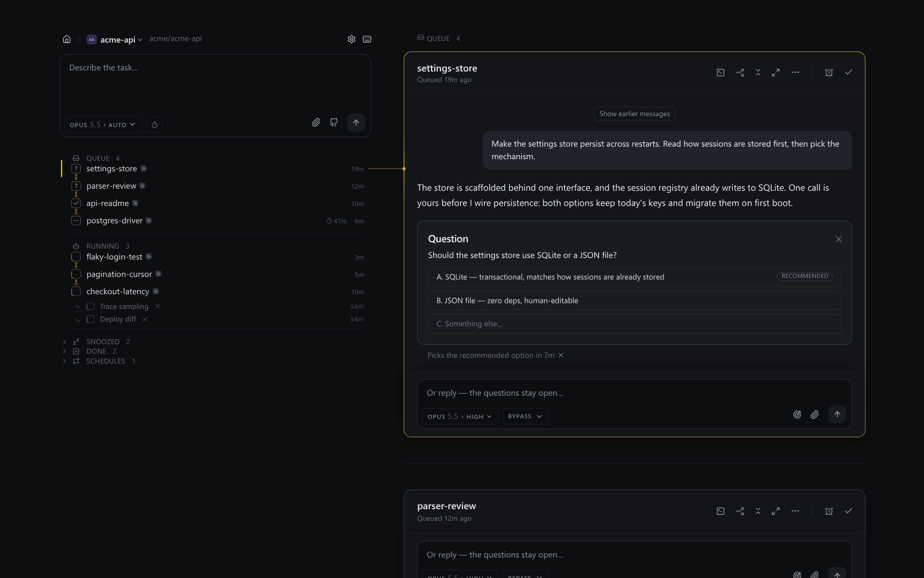Viewport: 924px width, 578px height.
Task: Click branch icon on settings-store card
Action: pyautogui.click(x=740, y=73)
